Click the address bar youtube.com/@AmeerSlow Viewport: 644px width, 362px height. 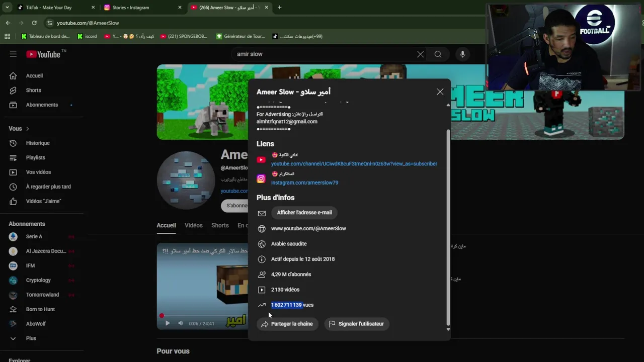pyautogui.click(x=88, y=23)
